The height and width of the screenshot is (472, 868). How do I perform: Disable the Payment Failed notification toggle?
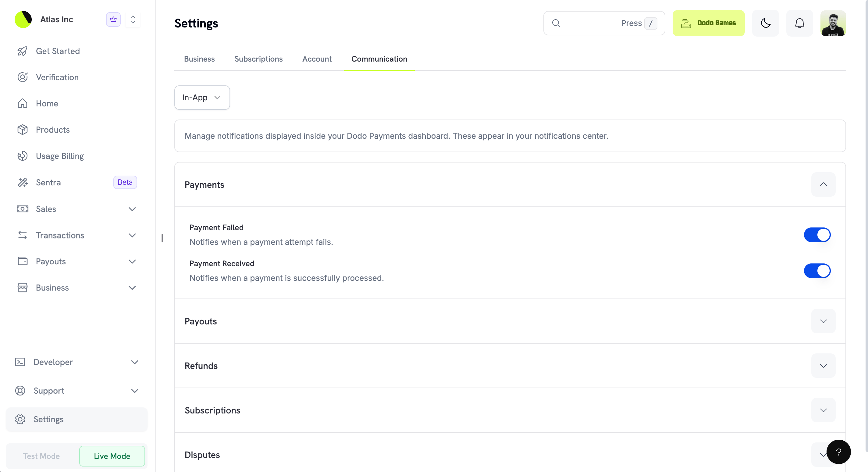coord(817,235)
